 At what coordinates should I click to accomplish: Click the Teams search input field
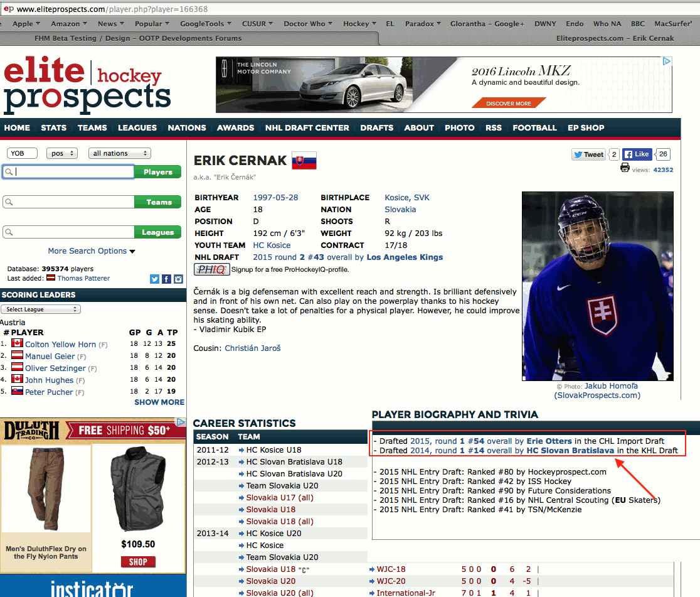(x=68, y=202)
